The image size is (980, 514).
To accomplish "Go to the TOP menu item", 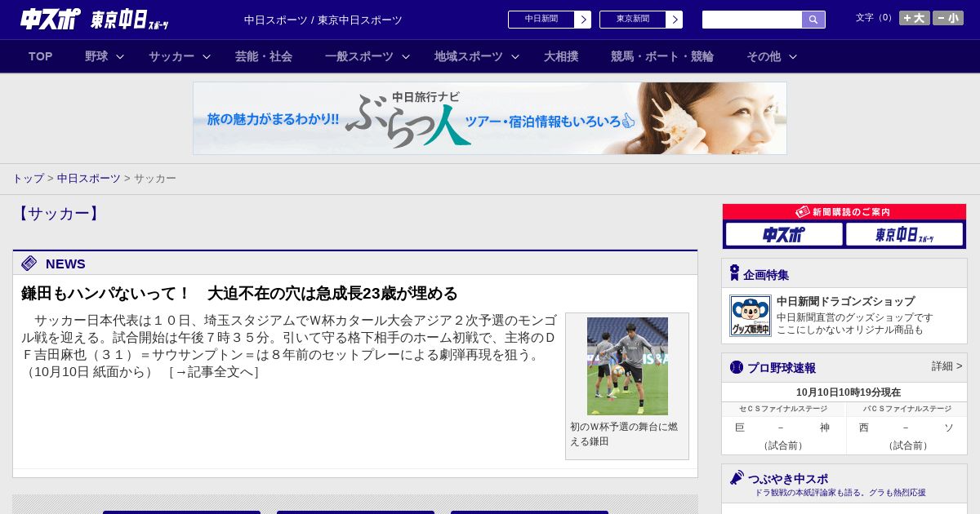I will (x=40, y=56).
